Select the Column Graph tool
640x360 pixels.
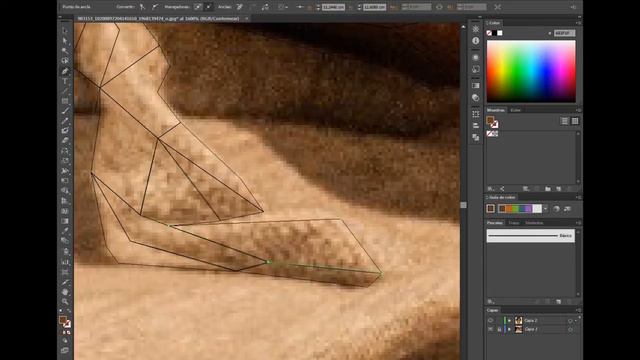[65, 261]
